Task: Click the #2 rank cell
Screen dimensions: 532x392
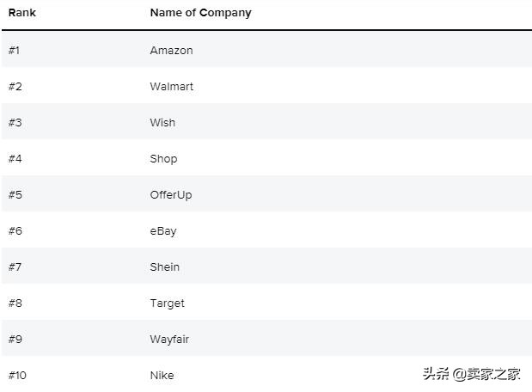Action: (15, 86)
